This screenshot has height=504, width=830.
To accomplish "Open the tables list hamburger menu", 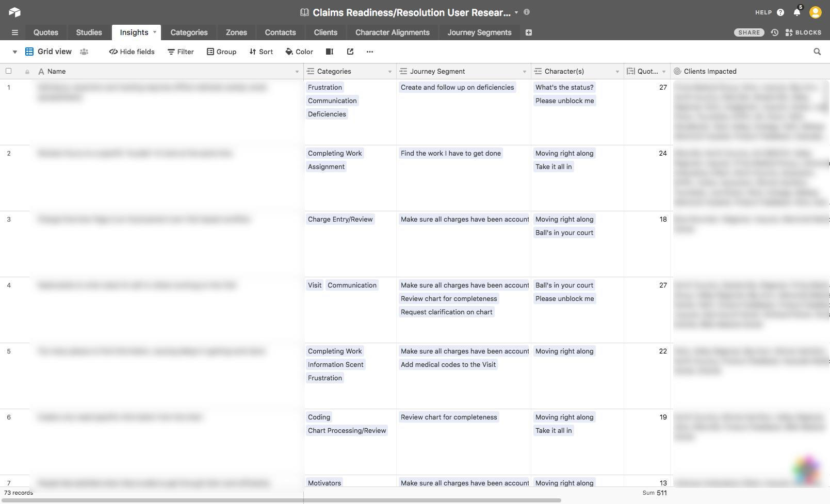I will (x=15, y=32).
